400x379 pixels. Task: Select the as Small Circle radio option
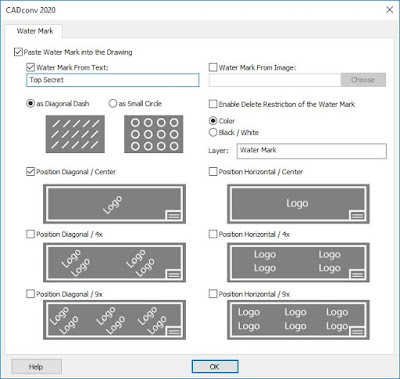click(x=113, y=103)
